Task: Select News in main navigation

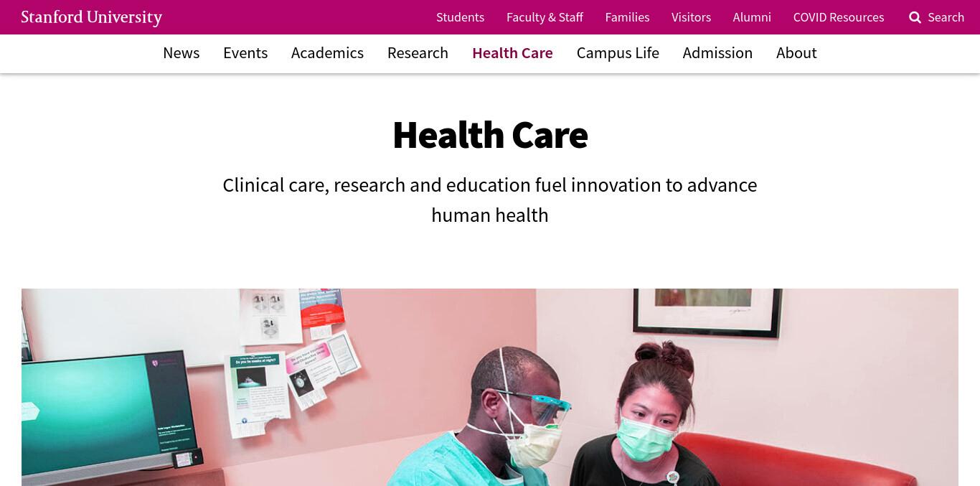Action: coord(182,53)
